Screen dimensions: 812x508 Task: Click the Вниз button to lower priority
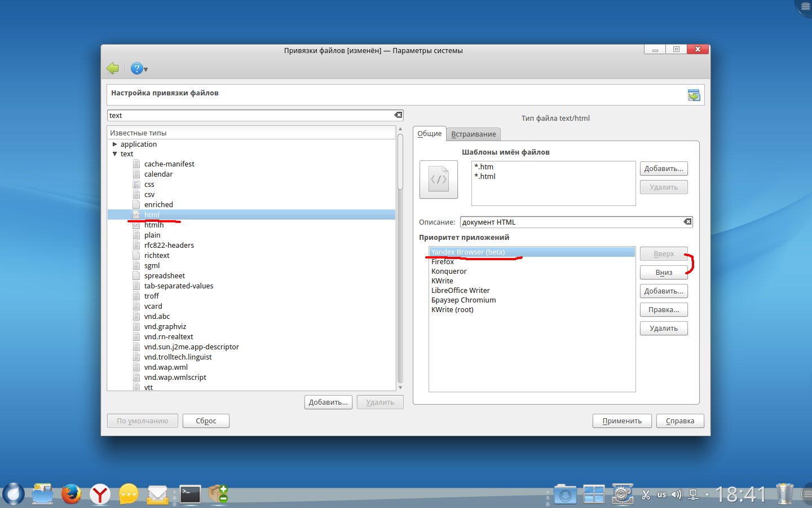[663, 273]
